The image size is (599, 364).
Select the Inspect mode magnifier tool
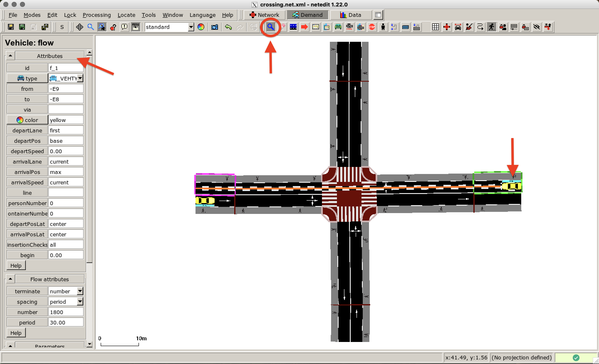271,27
